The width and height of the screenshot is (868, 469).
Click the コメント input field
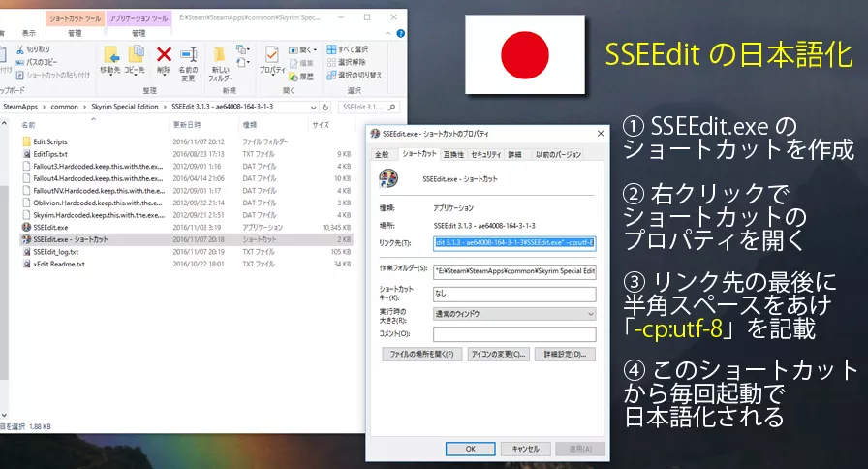pyautogui.click(x=514, y=334)
